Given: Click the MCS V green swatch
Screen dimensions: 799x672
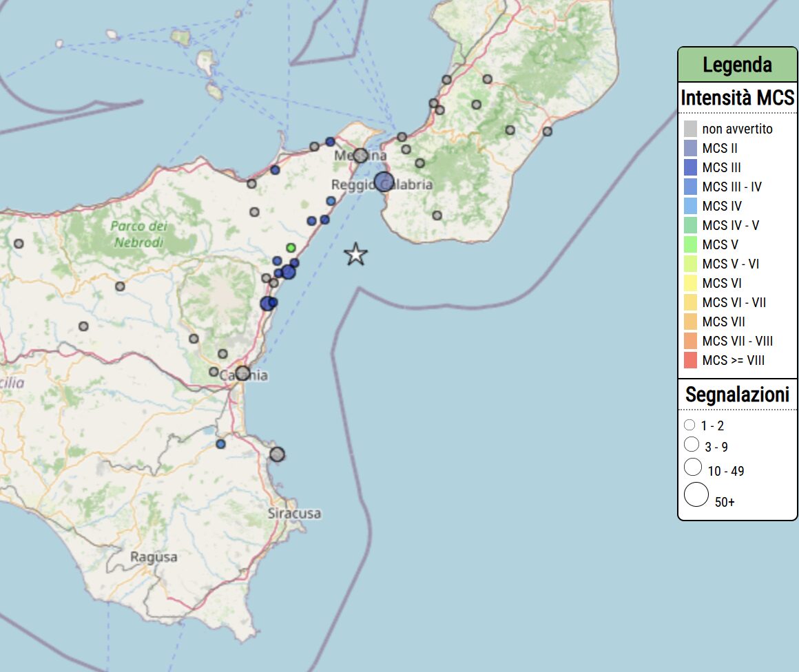Looking at the screenshot, I should pyautogui.click(x=690, y=244).
